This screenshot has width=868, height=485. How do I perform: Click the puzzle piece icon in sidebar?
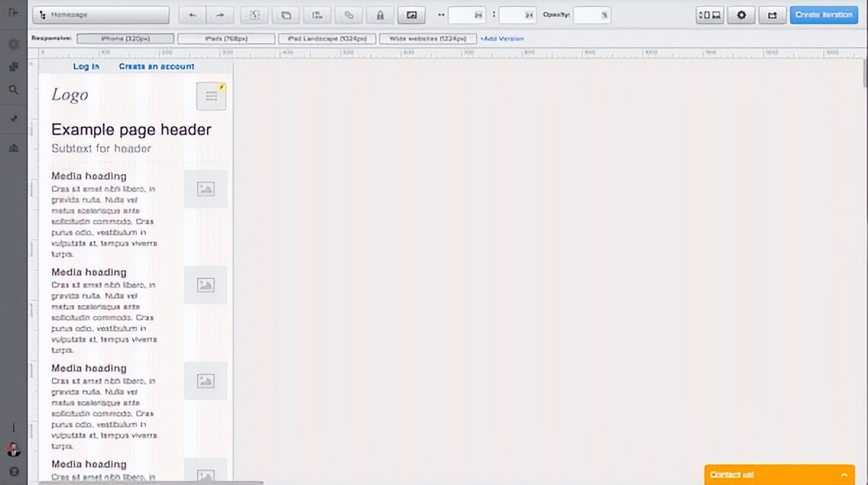pyautogui.click(x=14, y=67)
